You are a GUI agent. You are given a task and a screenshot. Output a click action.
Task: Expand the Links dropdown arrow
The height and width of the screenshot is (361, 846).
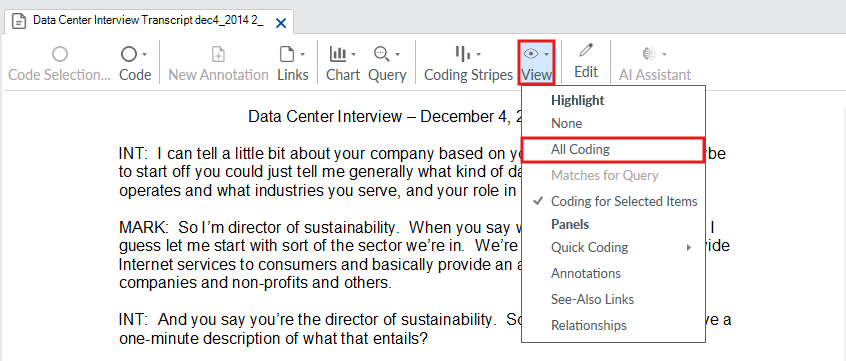click(302, 55)
